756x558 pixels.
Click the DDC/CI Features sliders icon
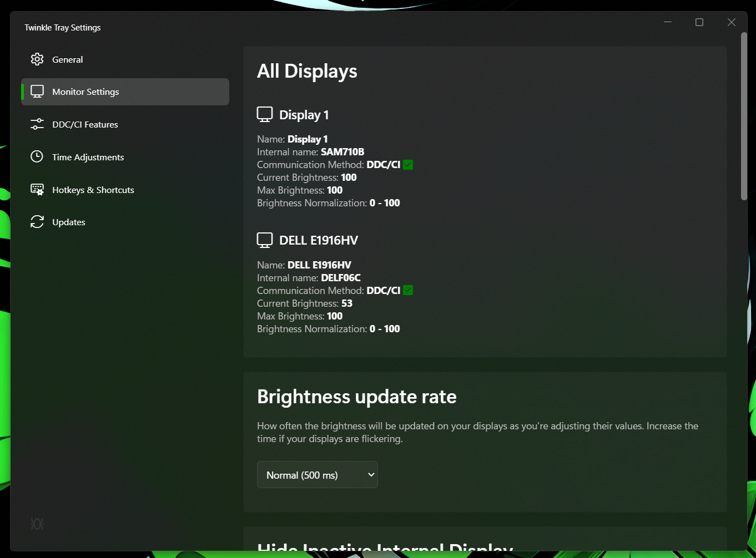click(x=37, y=124)
